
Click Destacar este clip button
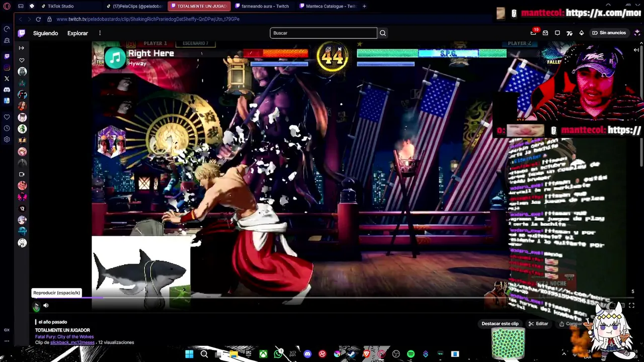point(500,324)
